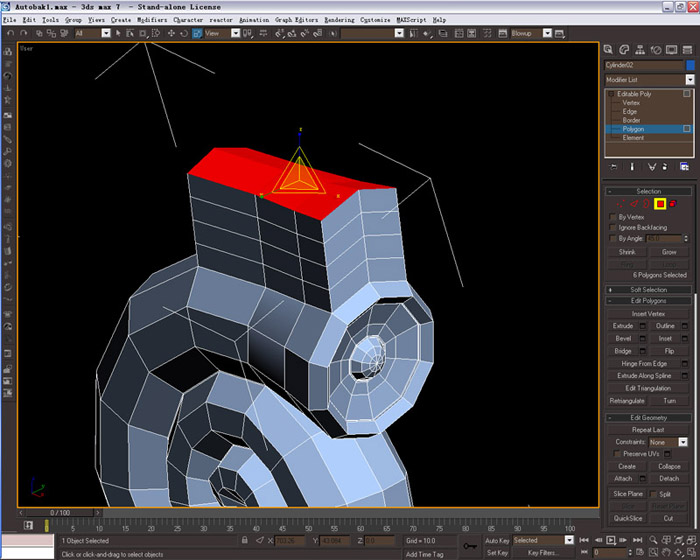The image size is (700, 560).
Task: Open the Rendering menu
Action: [x=339, y=20]
